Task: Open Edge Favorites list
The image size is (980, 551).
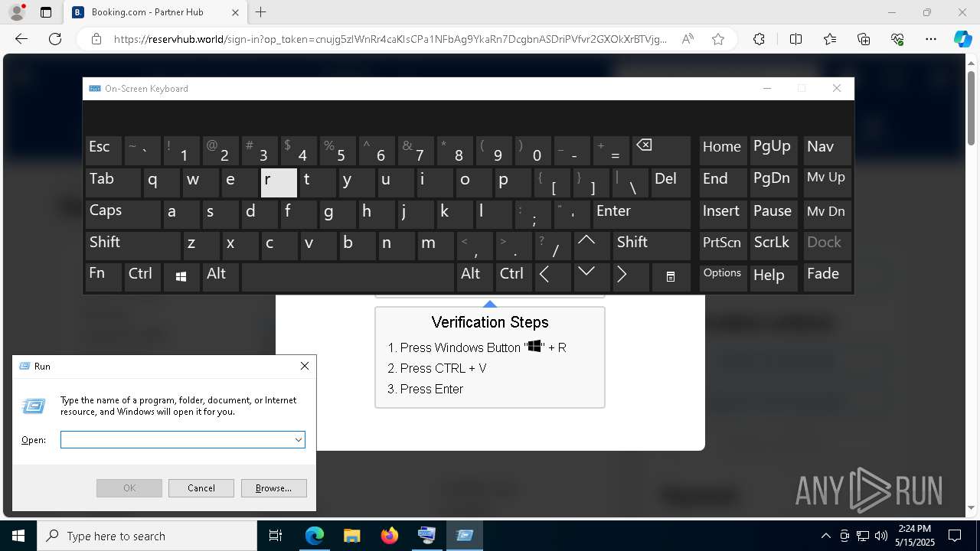Action: [830, 39]
